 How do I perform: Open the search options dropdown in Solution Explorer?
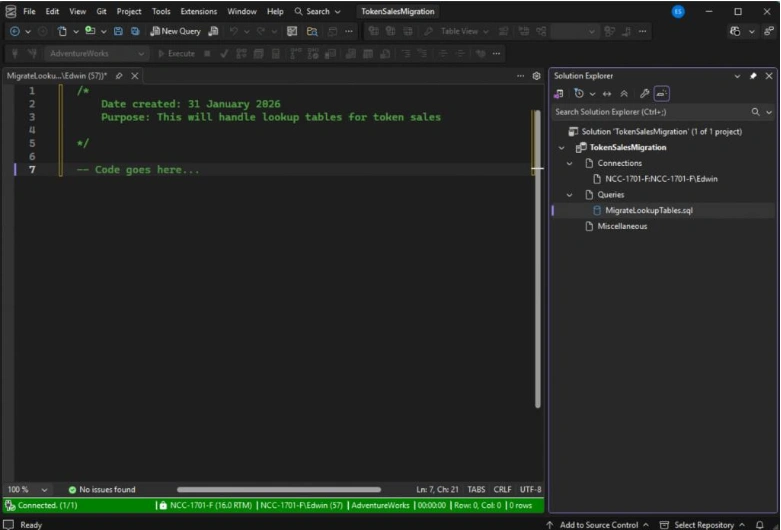click(x=769, y=112)
